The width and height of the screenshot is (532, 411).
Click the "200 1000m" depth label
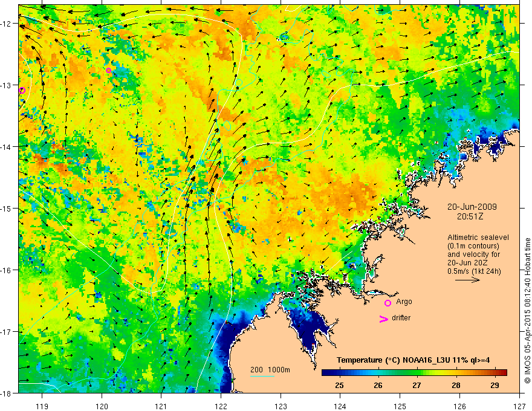click(x=270, y=370)
